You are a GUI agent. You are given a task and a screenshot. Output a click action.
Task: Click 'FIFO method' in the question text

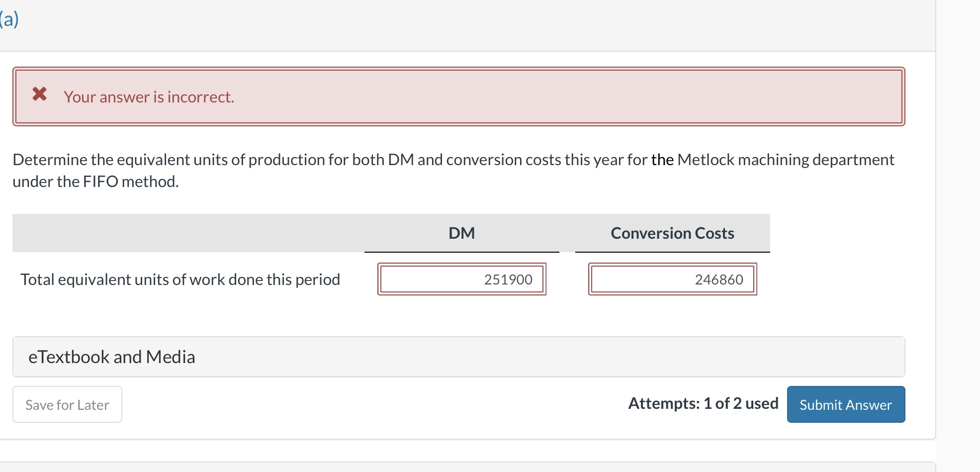tap(130, 182)
